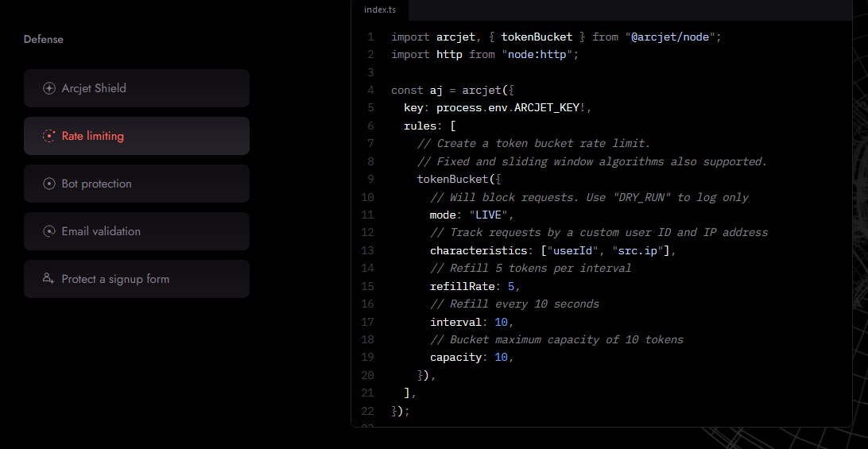Choose the Protect a signup form text
The height and width of the screenshot is (449, 868).
tap(115, 279)
